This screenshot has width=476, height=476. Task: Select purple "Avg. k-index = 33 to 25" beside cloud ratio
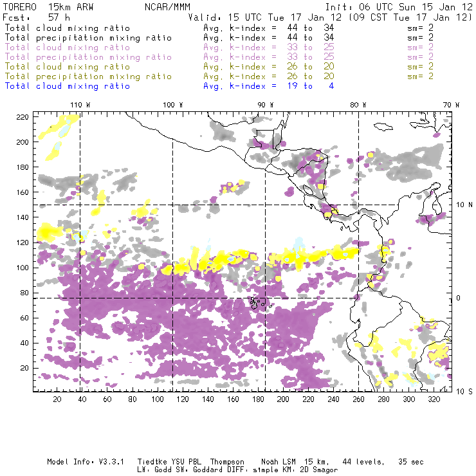[269, 48]
